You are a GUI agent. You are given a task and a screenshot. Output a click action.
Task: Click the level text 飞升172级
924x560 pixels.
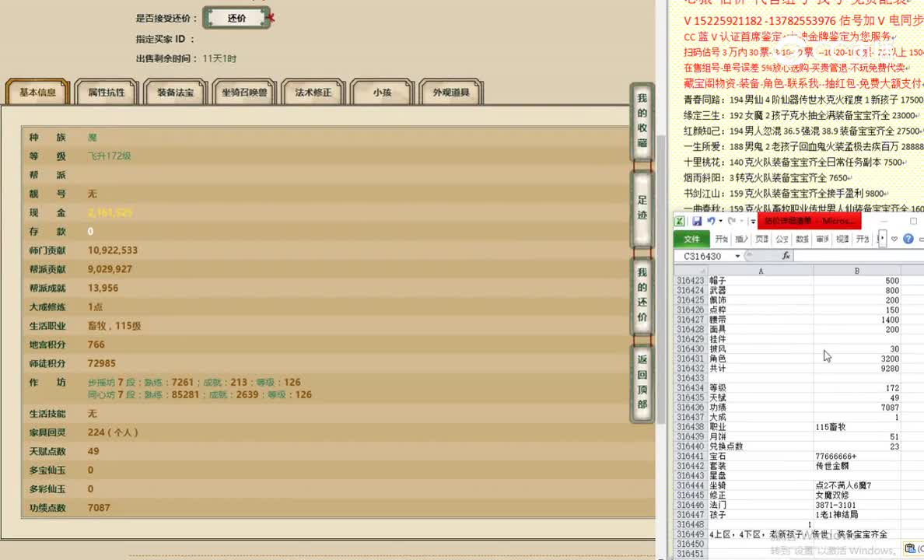[109, 156]
